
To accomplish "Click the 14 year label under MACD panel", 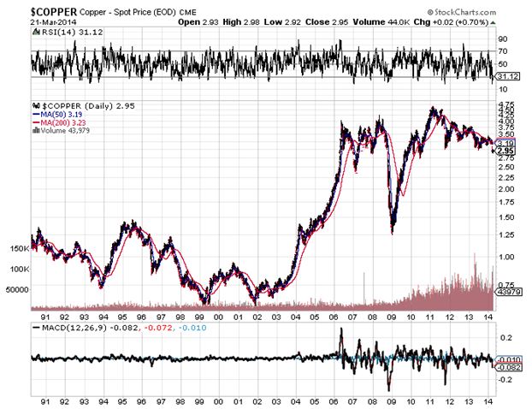I will click(488, 402).
